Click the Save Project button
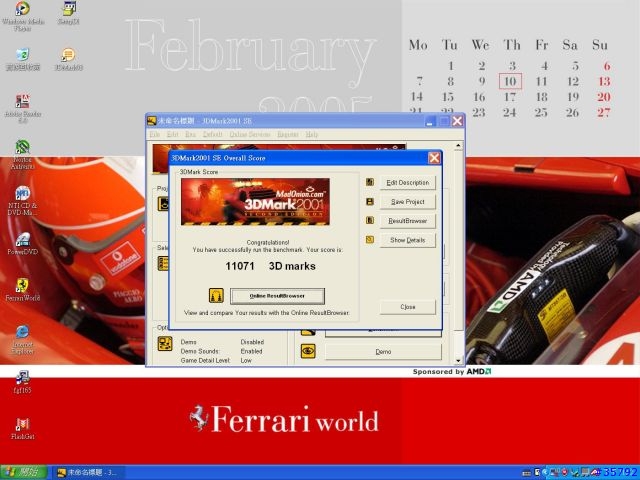Image resolution: width=640 pixels, height=480 pixels. (x=407, y=202)
